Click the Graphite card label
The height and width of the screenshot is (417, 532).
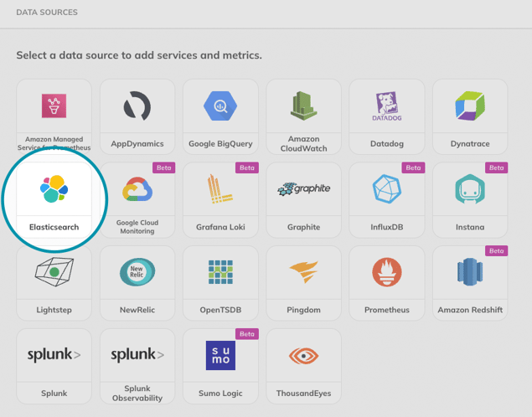[303, 227]
